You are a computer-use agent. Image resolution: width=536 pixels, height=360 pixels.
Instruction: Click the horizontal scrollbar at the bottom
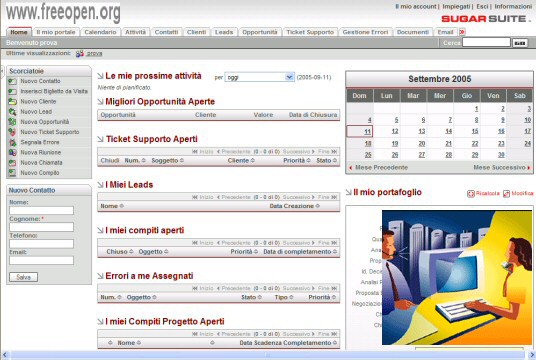(268, 355)
